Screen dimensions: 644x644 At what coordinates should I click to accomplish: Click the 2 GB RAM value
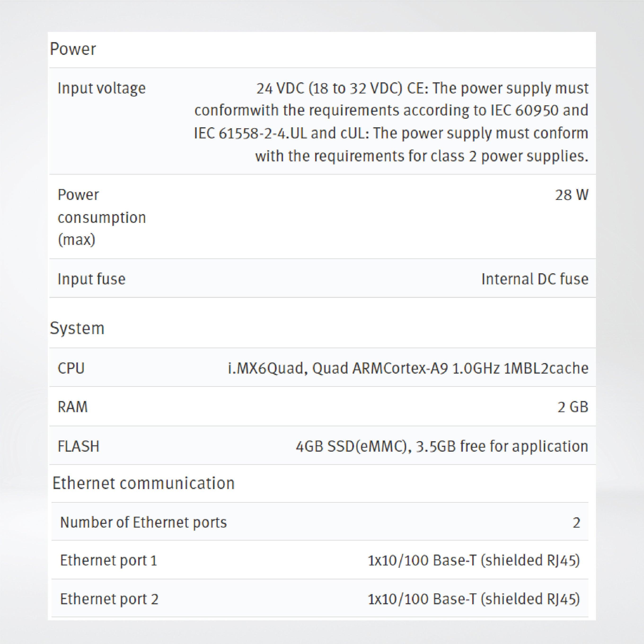(x=573, y=407)
